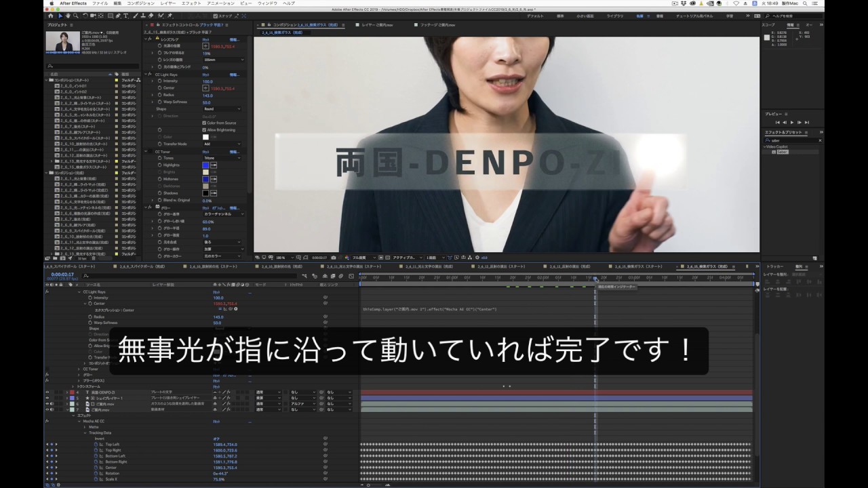Select the Zoom magnifier tool
The image size is (868, 488).
pyautogui.click(x=76, y=16)
